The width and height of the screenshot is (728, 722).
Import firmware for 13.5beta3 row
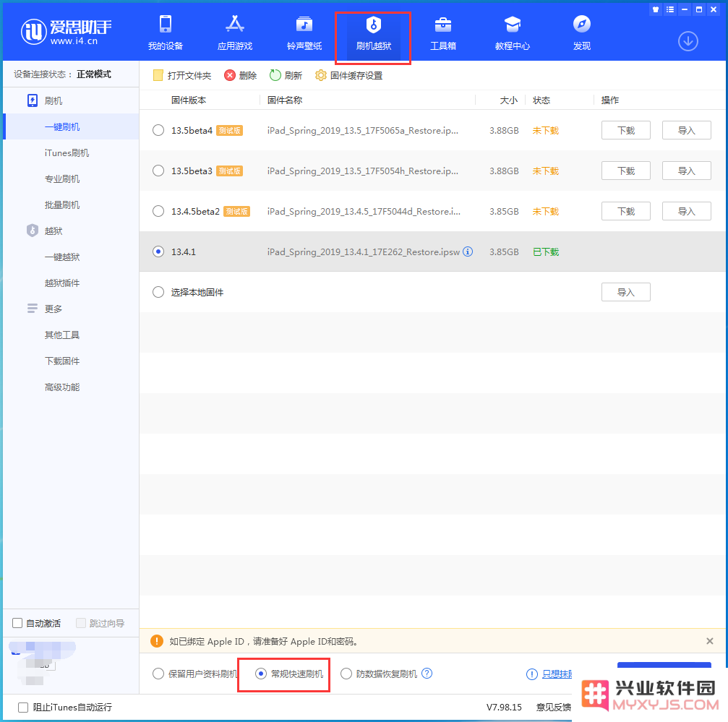[x=686, y=171]
